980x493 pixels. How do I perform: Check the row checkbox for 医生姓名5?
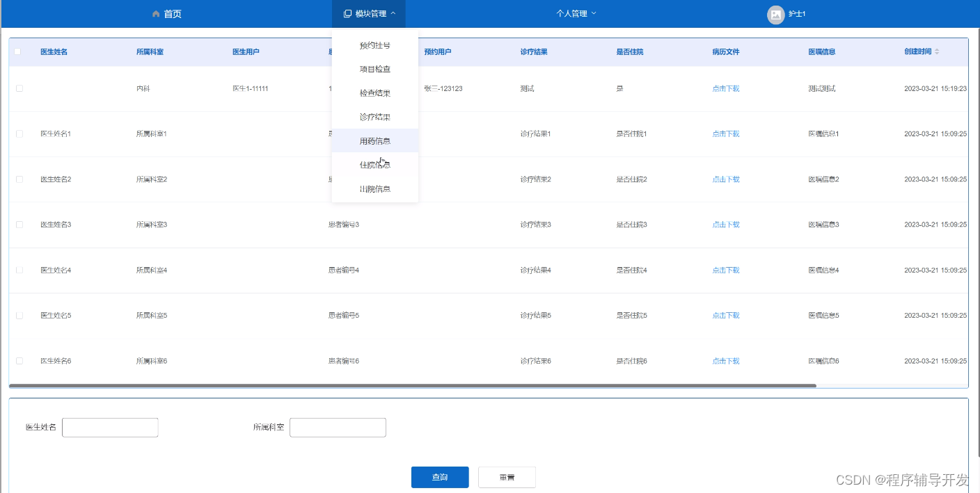[19, 316]
